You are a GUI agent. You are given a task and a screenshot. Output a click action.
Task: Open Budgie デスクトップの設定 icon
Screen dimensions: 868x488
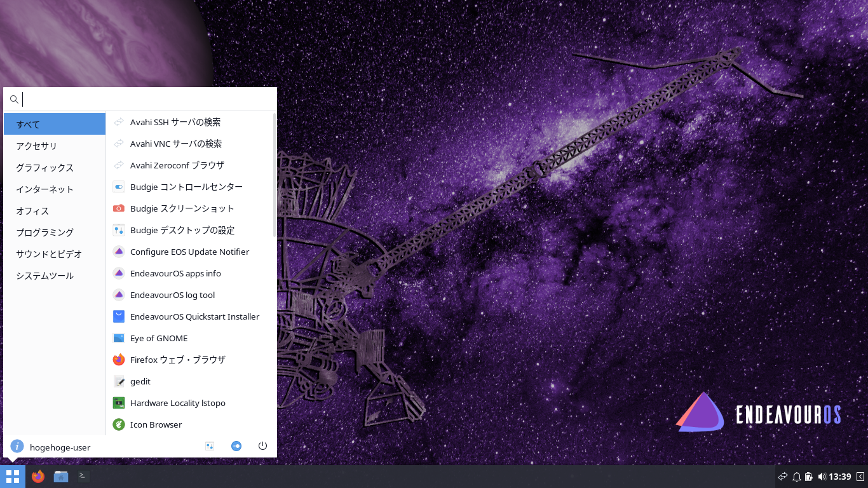point(119,230)
